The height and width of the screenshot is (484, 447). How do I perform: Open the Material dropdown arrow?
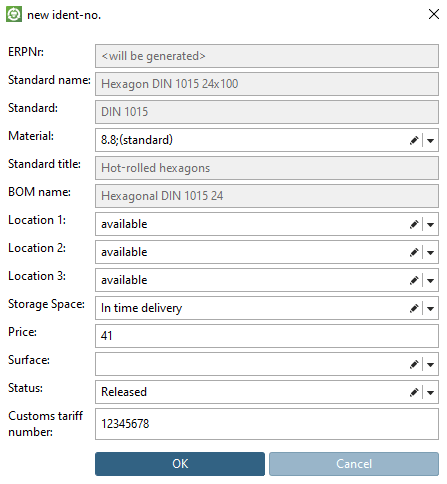tap(430, 141)
